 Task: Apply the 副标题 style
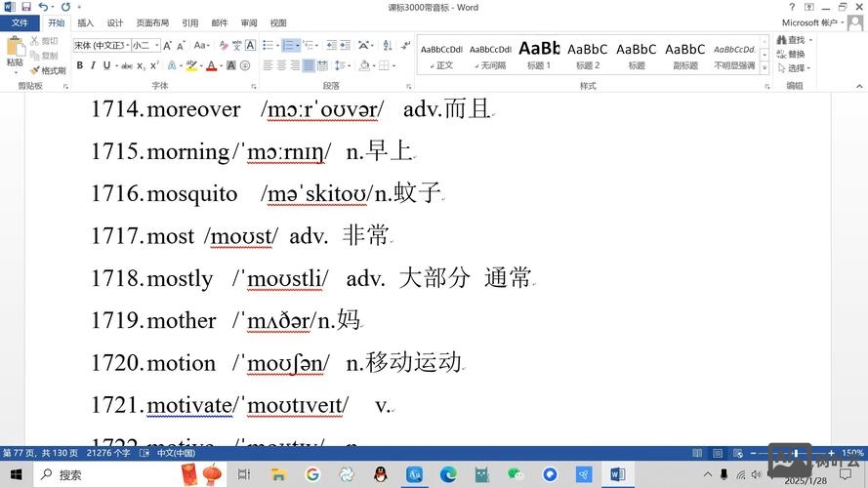point(685,56)
